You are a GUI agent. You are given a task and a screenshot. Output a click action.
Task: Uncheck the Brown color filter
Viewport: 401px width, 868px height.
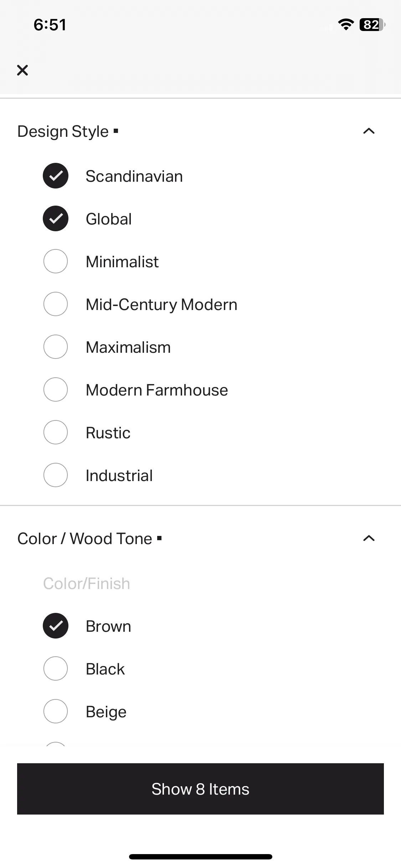click(56, 626)
